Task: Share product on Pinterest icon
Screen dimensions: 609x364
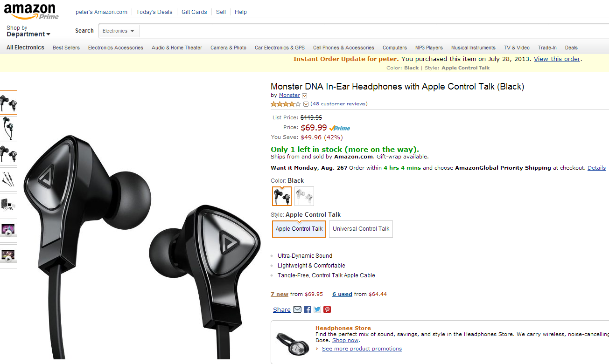Action: [x=327, y=309]
